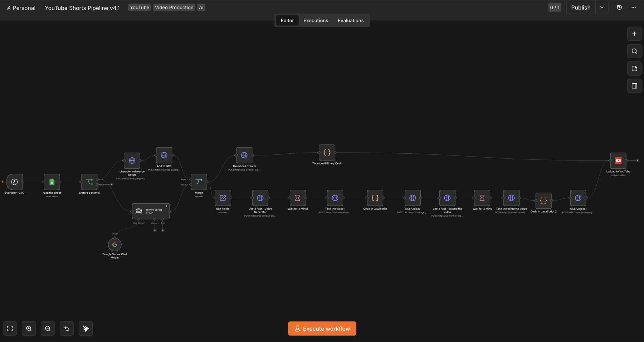Select the Wait for 3 Mins1 node
Viewport: 644px width, 342px height.
pos(298,198)
